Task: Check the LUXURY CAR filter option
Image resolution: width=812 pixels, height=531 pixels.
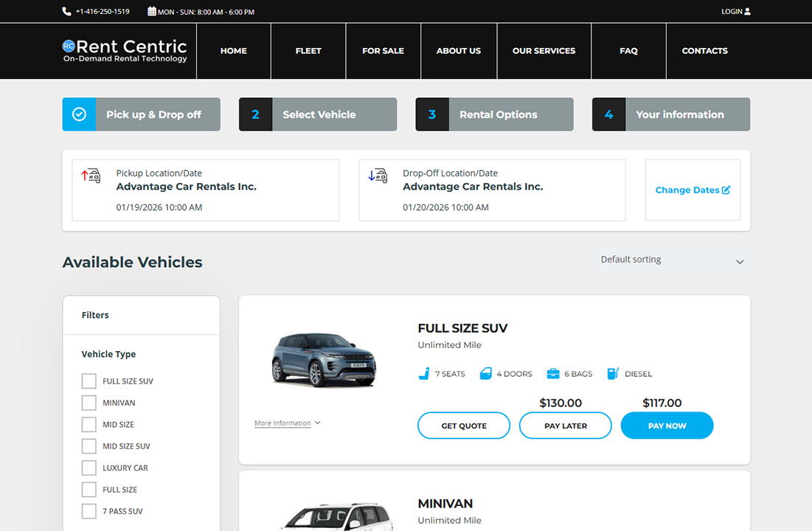Action: (89, 468)
